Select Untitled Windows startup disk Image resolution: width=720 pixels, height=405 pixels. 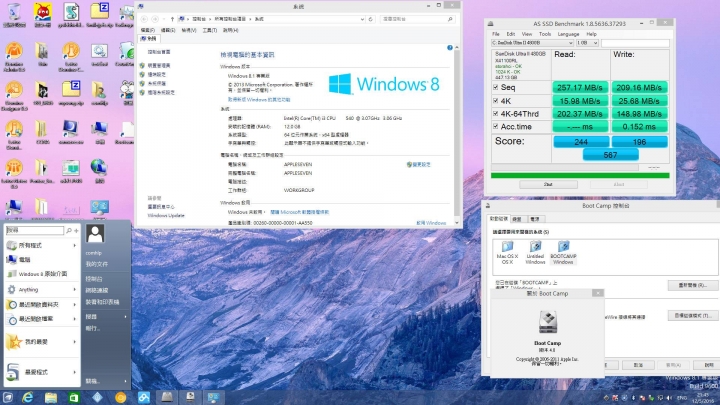535,253
